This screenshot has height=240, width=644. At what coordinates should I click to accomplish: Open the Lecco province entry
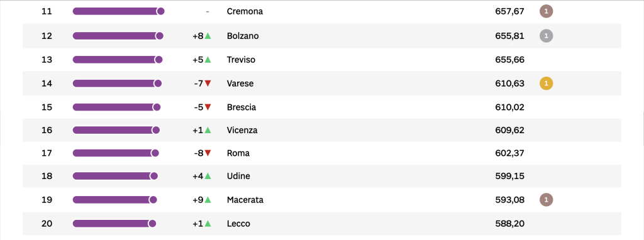coord(238,224)
